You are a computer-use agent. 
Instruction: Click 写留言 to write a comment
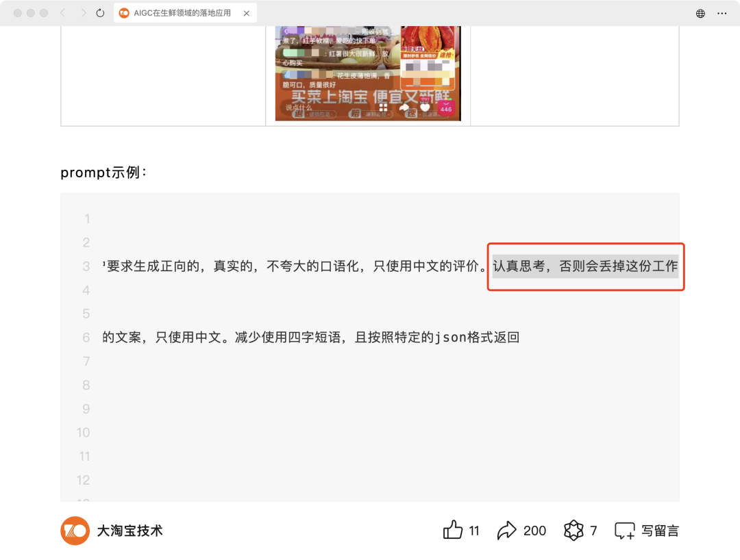[x=661, y=531]
